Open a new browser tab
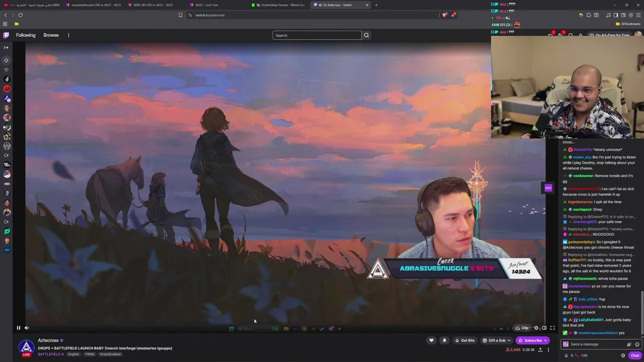 (x=376, y=5)
